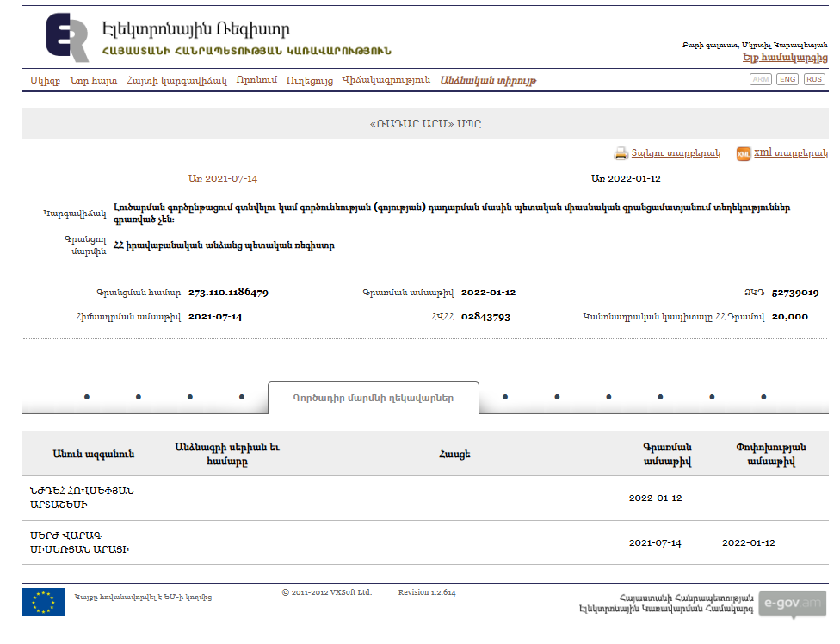Image resolution: width=840 pixels, height=644 pixels.
Task: Click the Ելք համակարգից logout link
Action: click(784, 58)
